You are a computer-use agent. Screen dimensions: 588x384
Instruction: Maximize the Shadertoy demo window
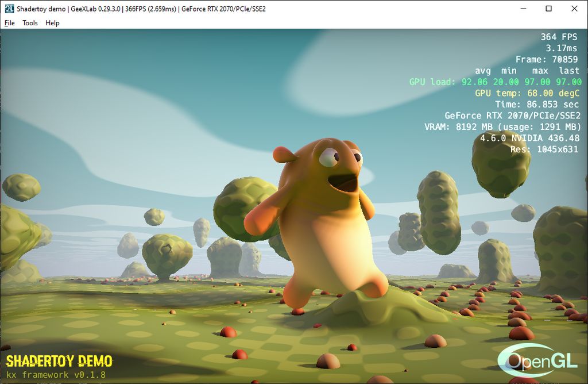coord(548,9)
